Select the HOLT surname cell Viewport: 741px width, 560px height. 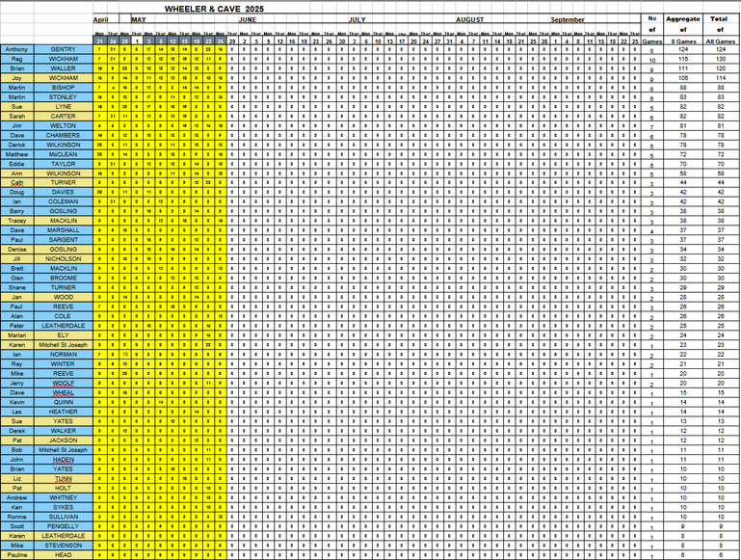point(64,488)
